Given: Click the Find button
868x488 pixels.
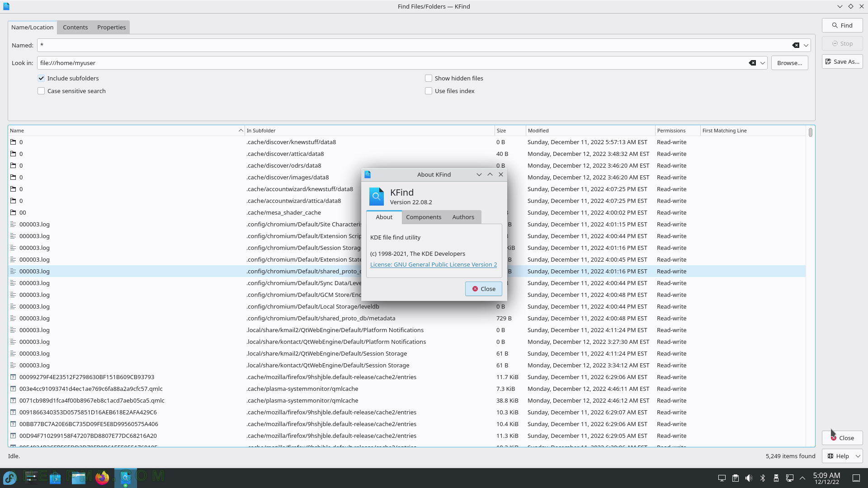Looking at the screenshot, I should [x=842, y=25].
